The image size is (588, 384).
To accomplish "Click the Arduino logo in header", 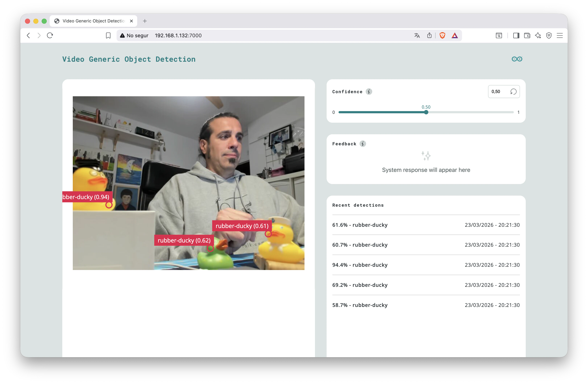I will (517, 59).
